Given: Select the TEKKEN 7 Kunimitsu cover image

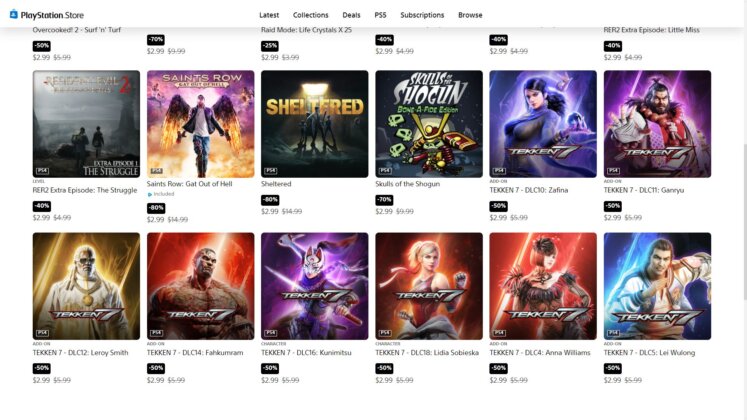Looking at the screenshot, I should click(x=314, y=286).
